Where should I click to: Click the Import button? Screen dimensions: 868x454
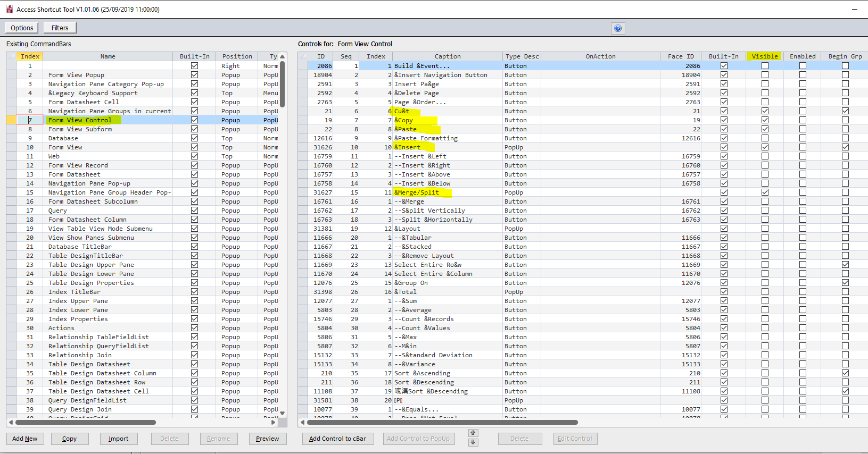tap(119, 439)
